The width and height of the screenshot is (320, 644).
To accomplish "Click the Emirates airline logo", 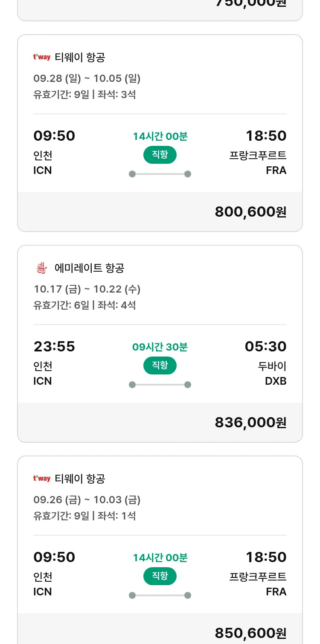I will (x=41, y=268).
